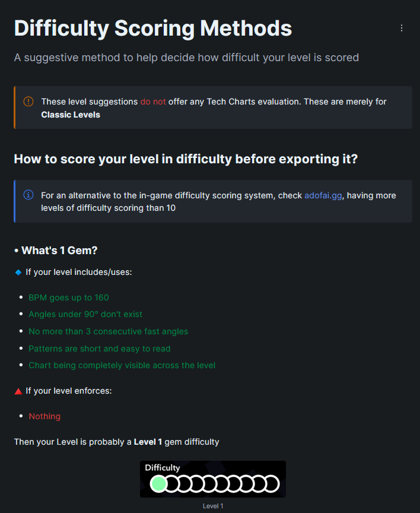Click the red triangle icon before "enforces"

[x=18, y=391]
